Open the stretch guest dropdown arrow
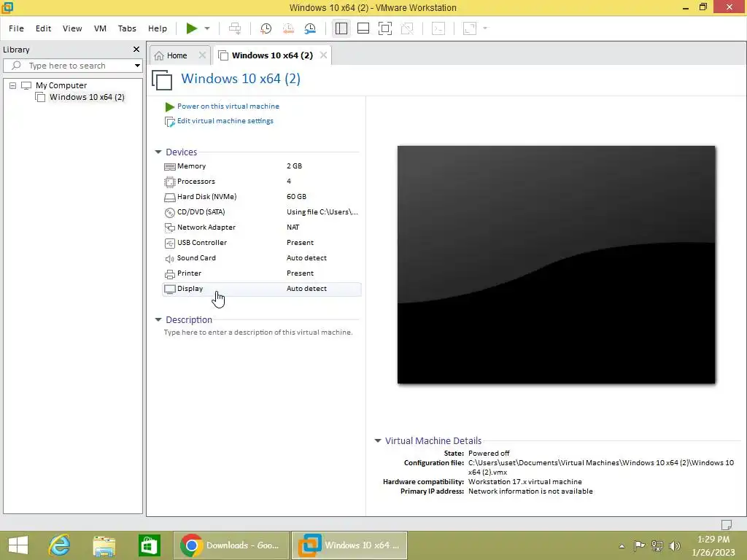The width and height of the screenshot is (747, 560). [485, 28]
